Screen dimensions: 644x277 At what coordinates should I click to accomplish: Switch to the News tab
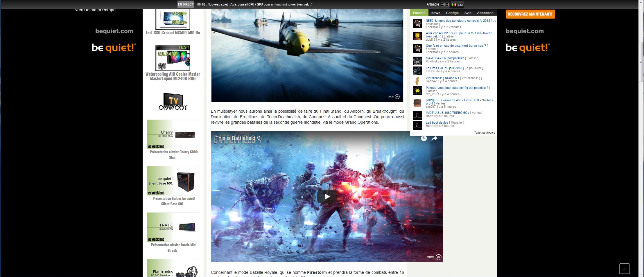(436, 13)
